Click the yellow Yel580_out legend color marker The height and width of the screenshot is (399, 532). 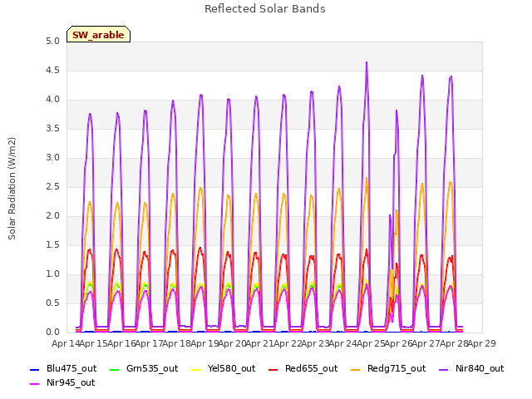(196, 369)
